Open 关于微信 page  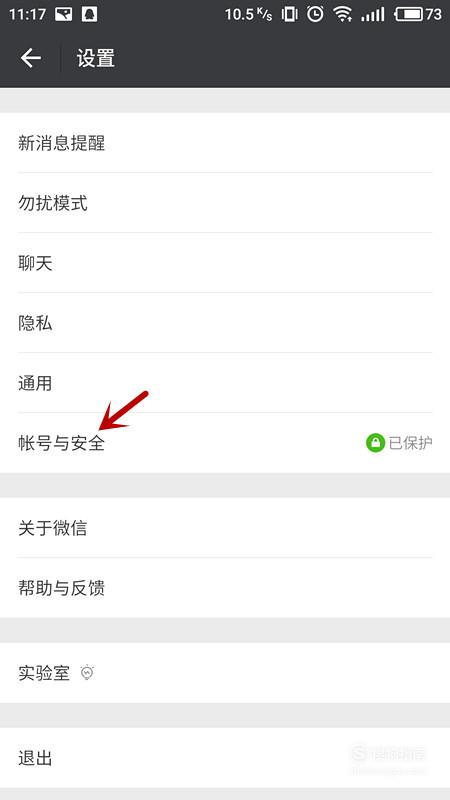click(x=225, y=528)
